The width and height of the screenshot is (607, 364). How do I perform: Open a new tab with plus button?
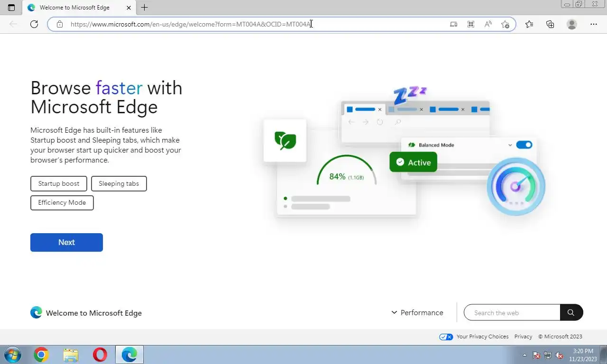point(144,8)
